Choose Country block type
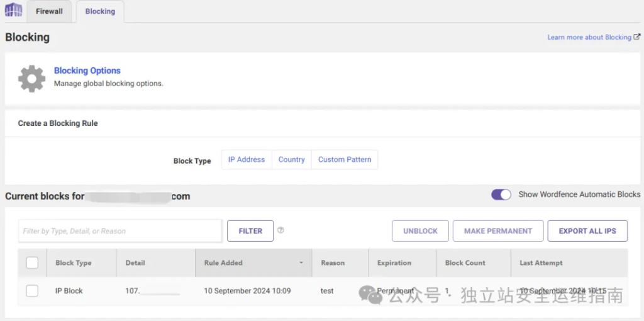 pyautogui.click(x=292, y=159)
